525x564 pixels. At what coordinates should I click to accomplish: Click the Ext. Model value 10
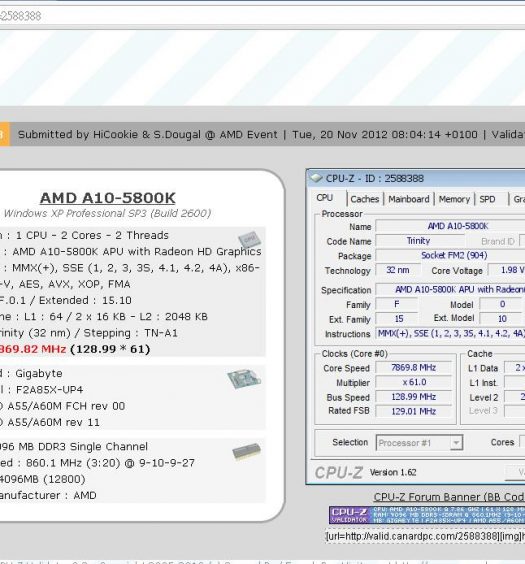[502, 319]
